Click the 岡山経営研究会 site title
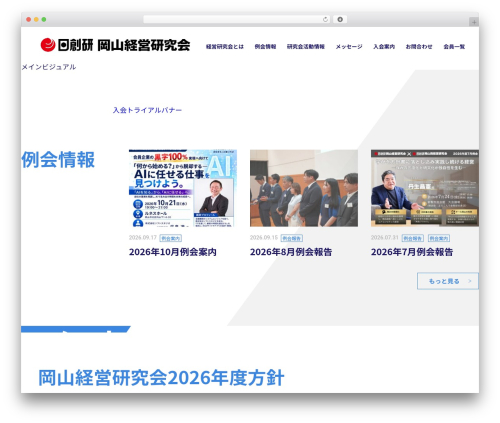The image size is (500, 423). pos(144,45)
